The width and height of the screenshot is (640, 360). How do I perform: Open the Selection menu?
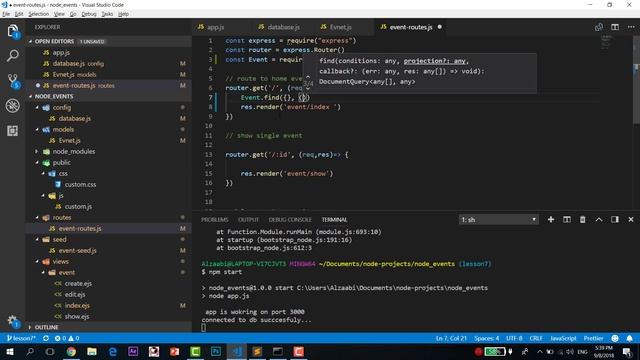pos(38,14)
